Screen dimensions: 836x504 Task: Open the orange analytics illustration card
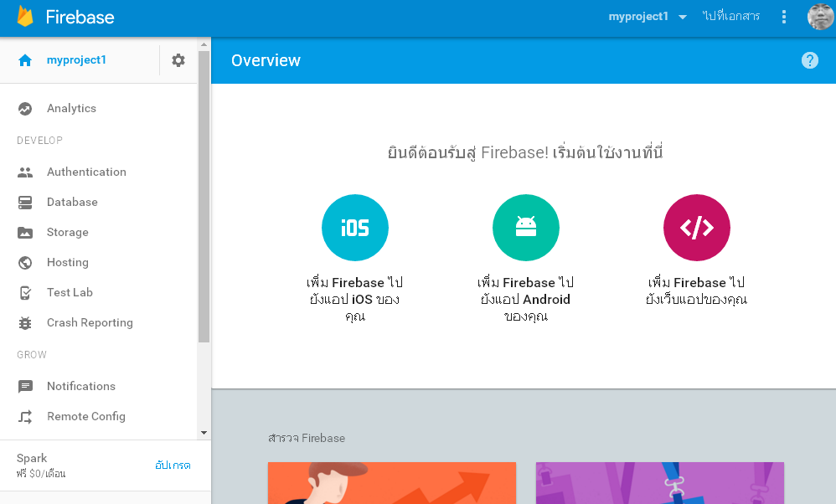392,483
